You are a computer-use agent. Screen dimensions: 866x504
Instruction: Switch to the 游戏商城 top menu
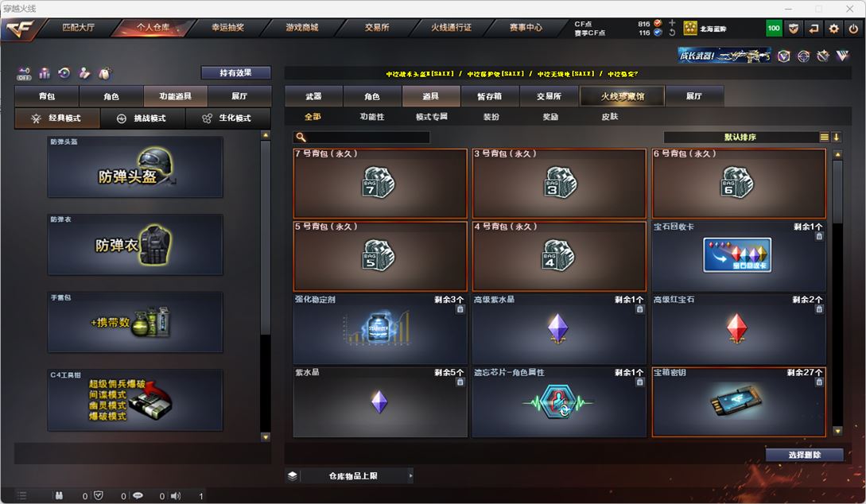click(301, 28)
